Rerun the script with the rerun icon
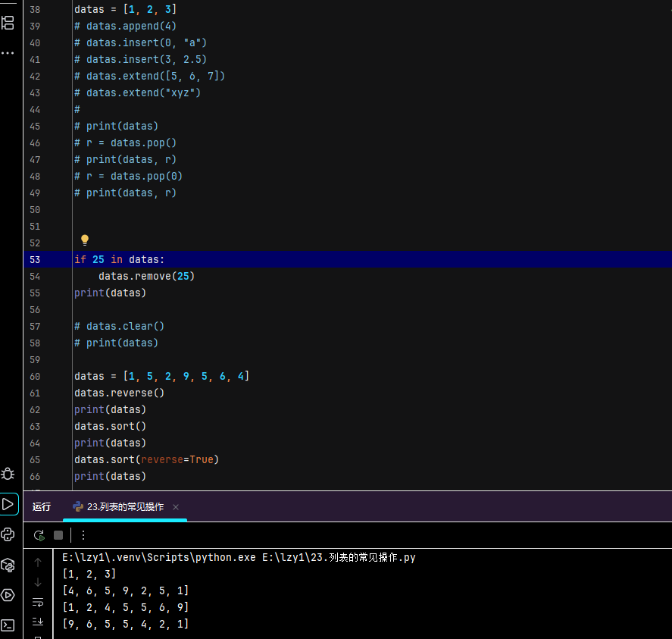The width and height of the screenshot is (672, 639). tap(39, 535)
